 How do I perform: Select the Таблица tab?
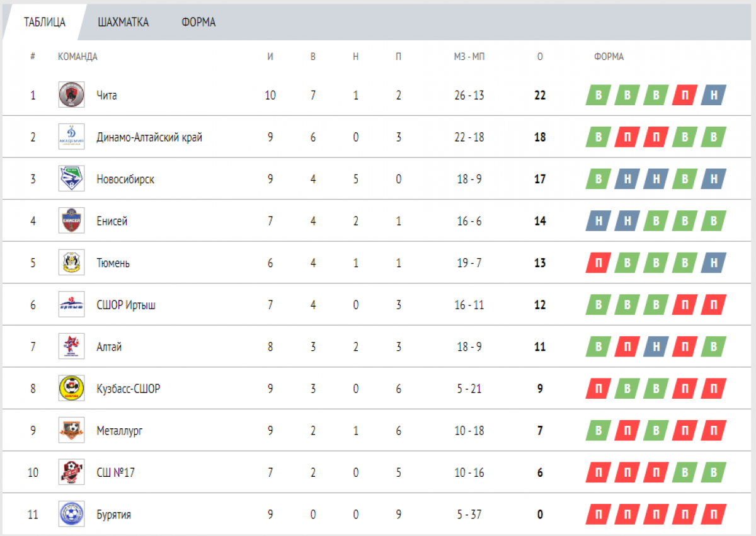click(x=45, y=22)
